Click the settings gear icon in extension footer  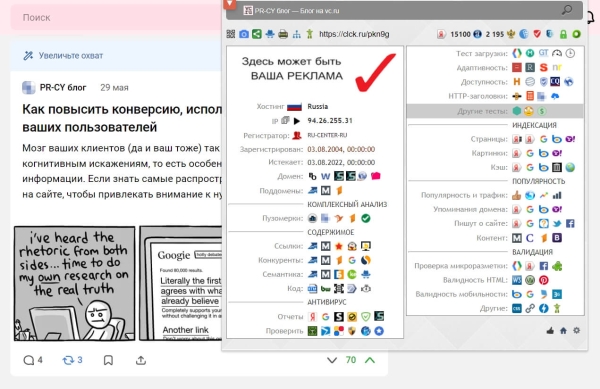(x=576, y=330)
